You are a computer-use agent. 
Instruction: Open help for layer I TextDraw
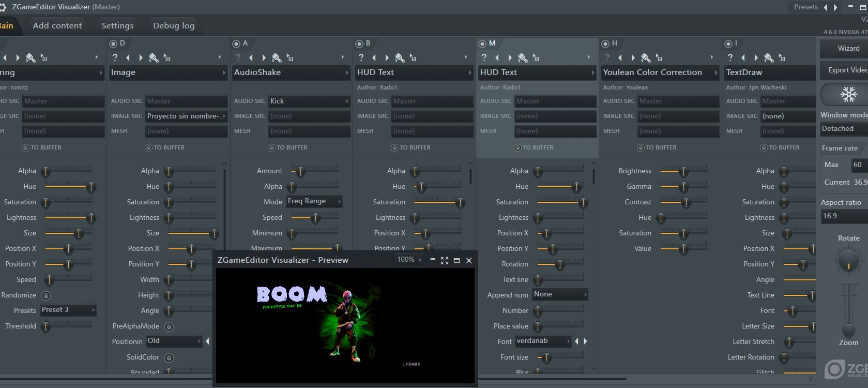pos(730,57)
